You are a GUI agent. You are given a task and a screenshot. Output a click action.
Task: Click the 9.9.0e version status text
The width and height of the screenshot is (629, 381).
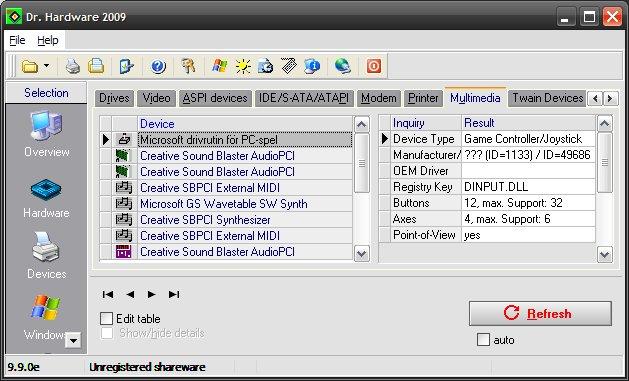click(x=24, y=367)
